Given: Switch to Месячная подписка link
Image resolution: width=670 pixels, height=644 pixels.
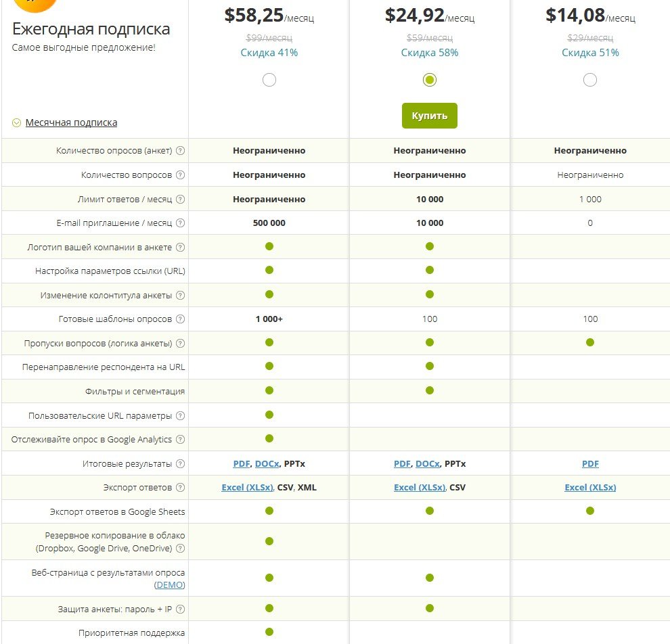Looking at the screenshot, I should point(71,122).
